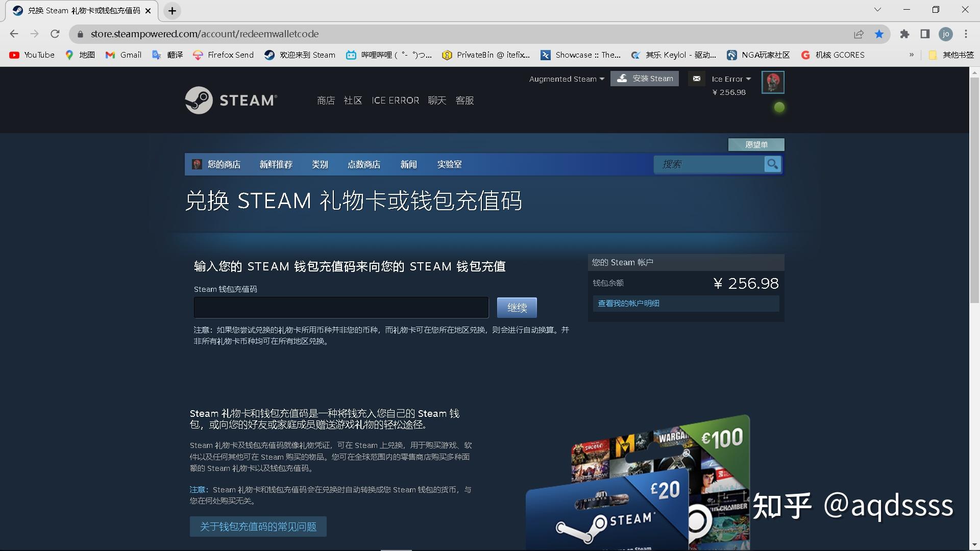Select the 点数商店 navigation tab
This screenshot has width=980, height=551.
point(364,164)
